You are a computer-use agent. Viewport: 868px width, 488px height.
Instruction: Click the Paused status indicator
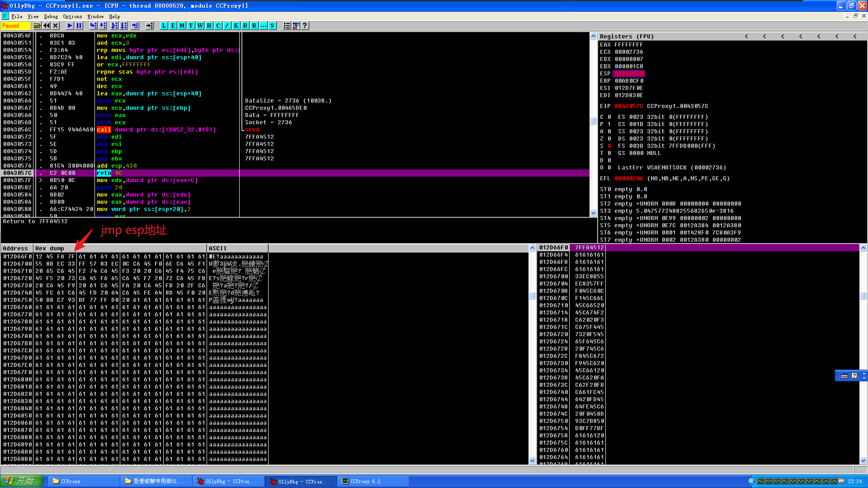click(15, 26)
